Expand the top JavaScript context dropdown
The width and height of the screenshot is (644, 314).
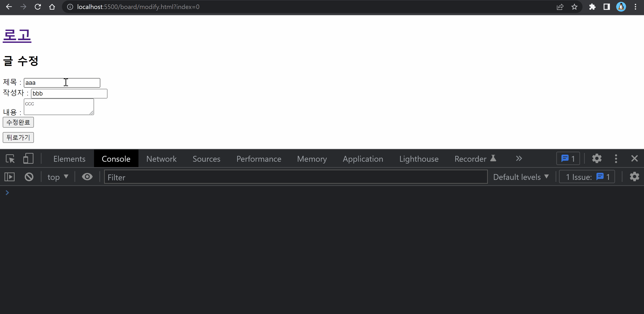click(58, 177)
